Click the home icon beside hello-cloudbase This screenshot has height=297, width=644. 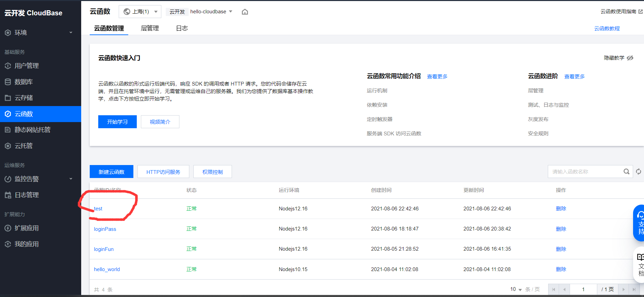point(245,12)
